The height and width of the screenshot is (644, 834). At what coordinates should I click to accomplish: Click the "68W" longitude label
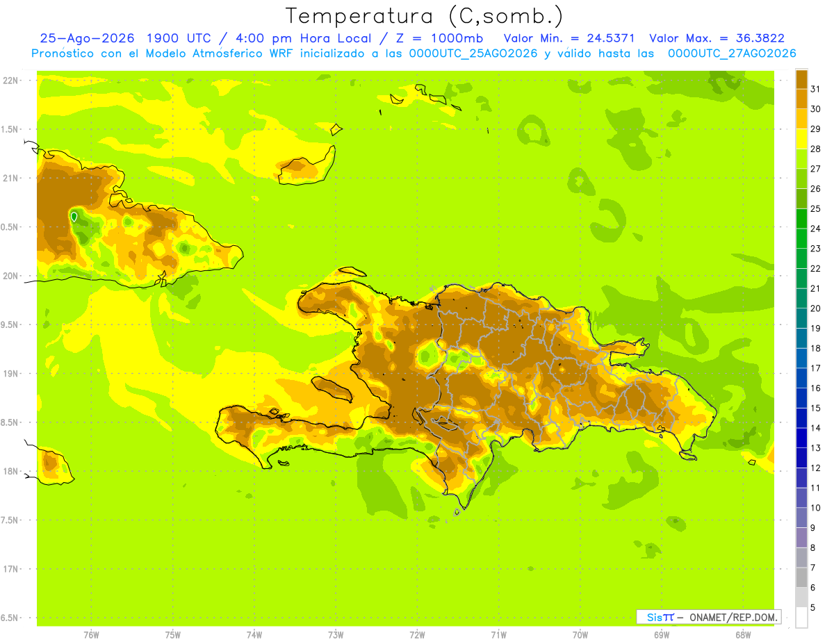coord(743,634)
